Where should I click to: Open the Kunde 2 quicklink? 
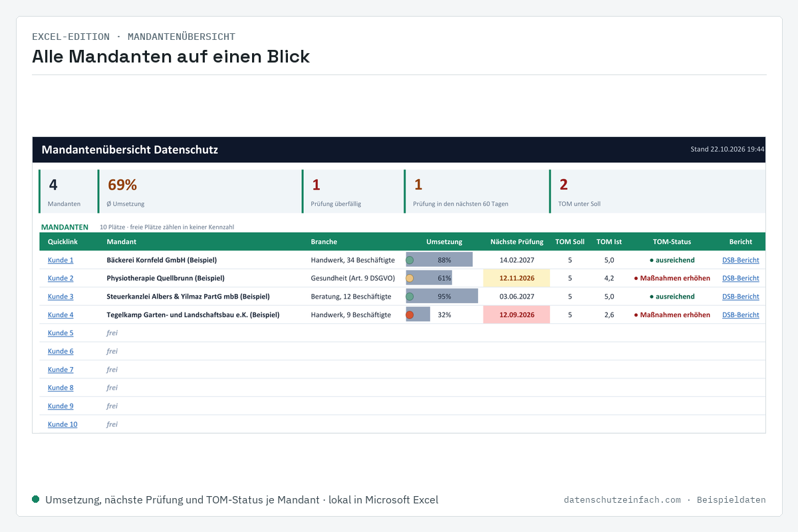pos(61,278)
